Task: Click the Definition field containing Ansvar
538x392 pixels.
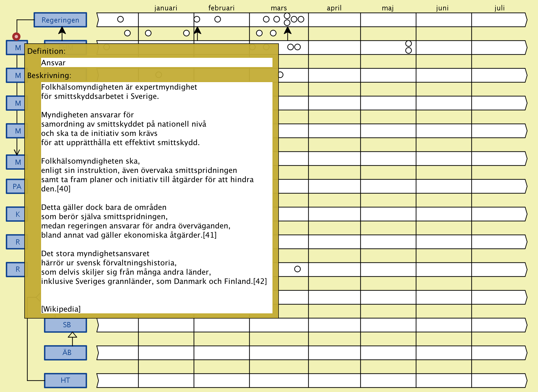Action: pyautogui.click(x=156, y=63)
